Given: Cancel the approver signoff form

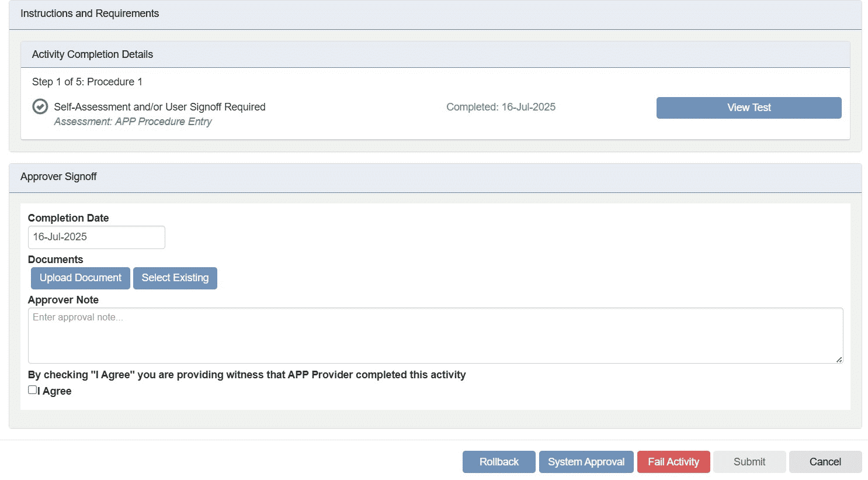Looking at the screenshot, I should pos(825,462).
